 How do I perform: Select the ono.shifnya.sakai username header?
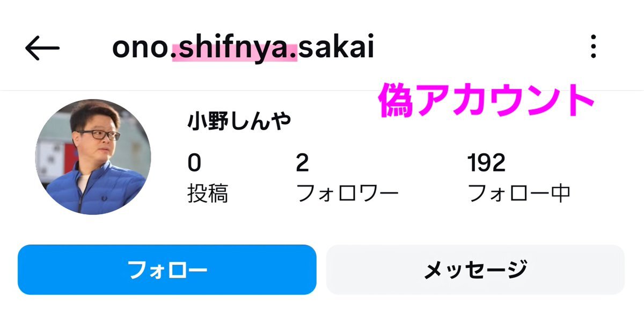click(243, 48)
